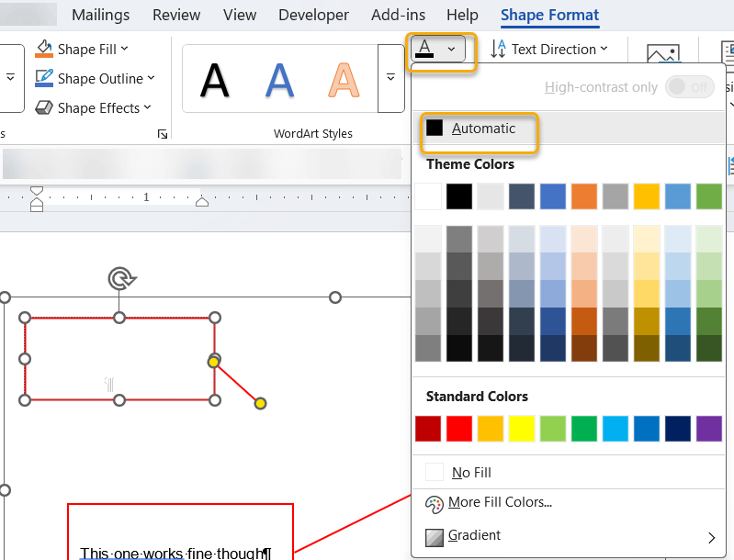This screenshot has height=560, width=734.
Task: Pick the green theme color swatch
Action: [x=709, y=196]
